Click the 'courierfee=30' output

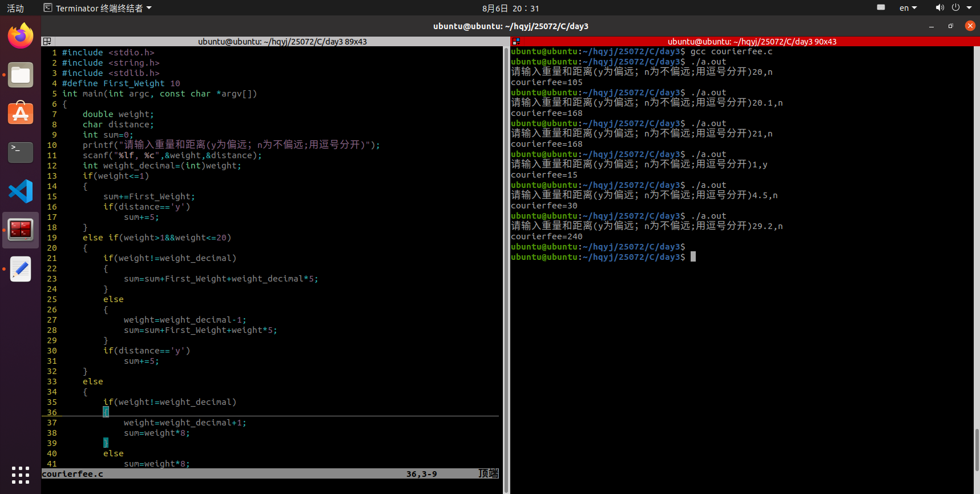(x=544, y=206)
